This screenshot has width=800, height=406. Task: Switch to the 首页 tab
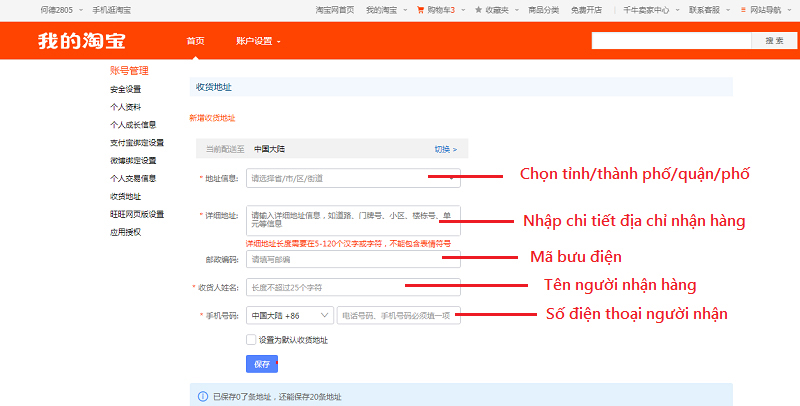click(195, 41)
